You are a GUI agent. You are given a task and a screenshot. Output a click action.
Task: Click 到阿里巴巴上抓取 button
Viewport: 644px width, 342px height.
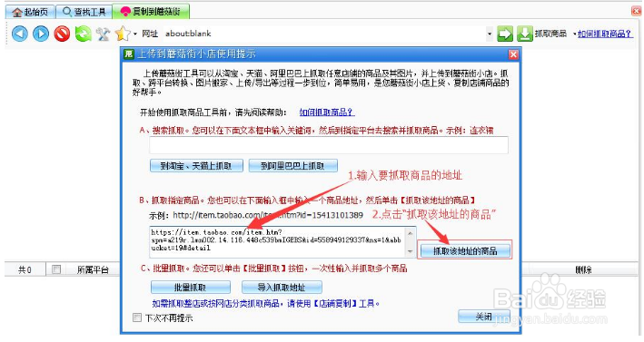pyautogui.click(x=292, y=166)
